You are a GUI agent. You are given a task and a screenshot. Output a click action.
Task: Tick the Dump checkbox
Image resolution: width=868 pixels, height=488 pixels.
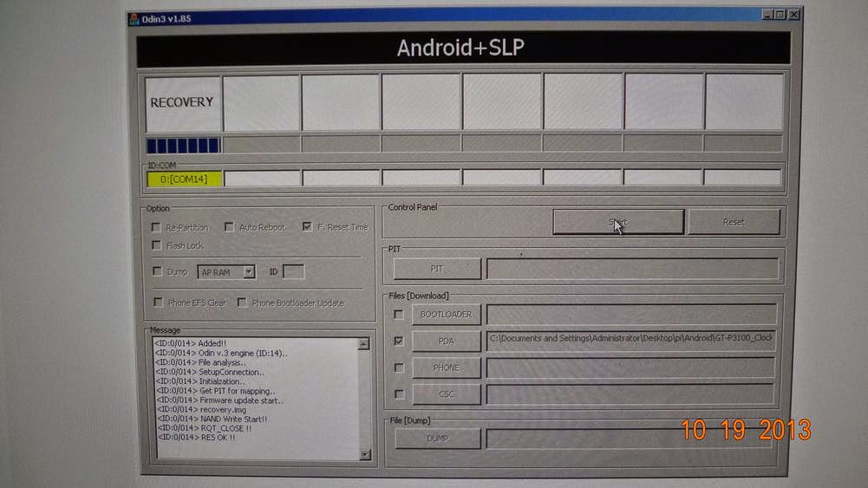point(157,271)
